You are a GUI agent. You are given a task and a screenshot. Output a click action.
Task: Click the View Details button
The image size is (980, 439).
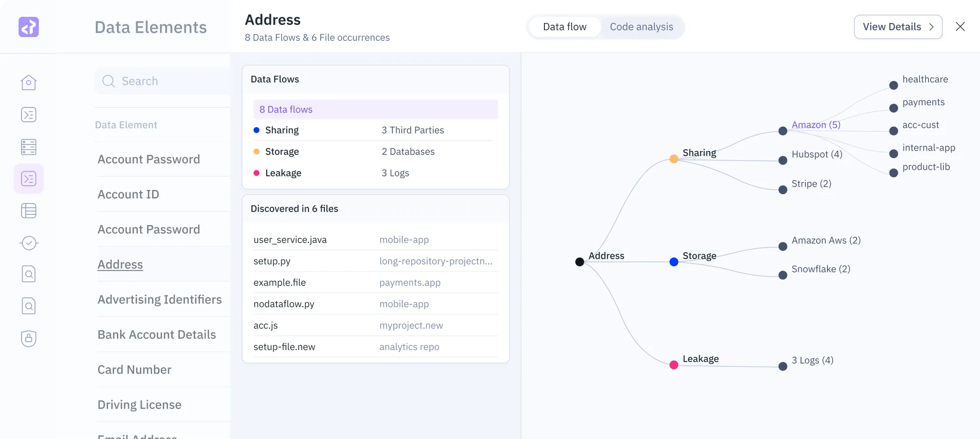click(898, 27)
